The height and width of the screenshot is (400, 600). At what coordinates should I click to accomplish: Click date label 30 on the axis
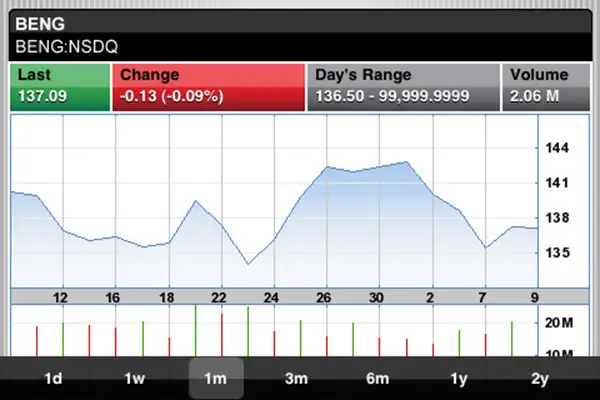click(376, 297)
